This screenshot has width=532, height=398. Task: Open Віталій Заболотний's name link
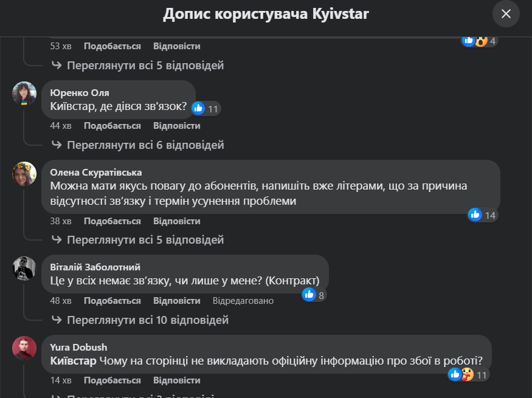[x=95, y=267]
